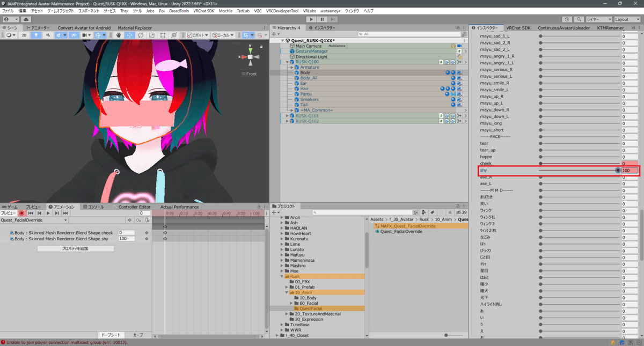
Task: Expand the 60_Facial folder in Project
Action: coord(291,303)
